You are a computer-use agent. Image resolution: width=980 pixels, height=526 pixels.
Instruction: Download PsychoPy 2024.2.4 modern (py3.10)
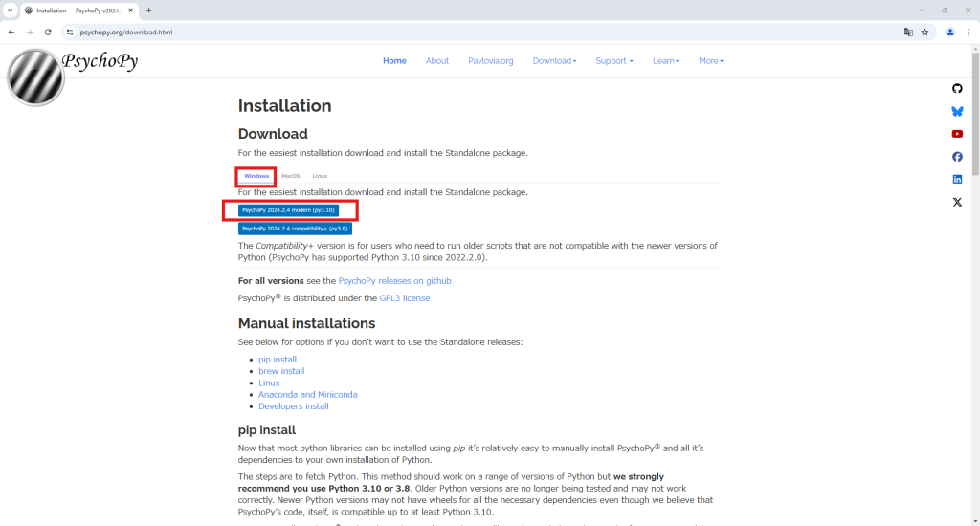pyautogui.click(x=288, y=209)
